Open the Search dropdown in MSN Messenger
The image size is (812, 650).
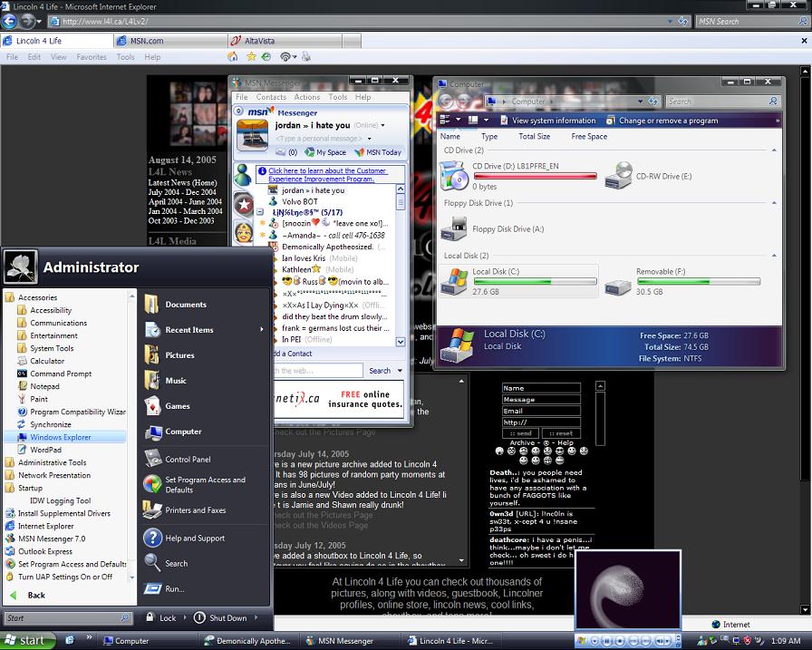point(401,370)
